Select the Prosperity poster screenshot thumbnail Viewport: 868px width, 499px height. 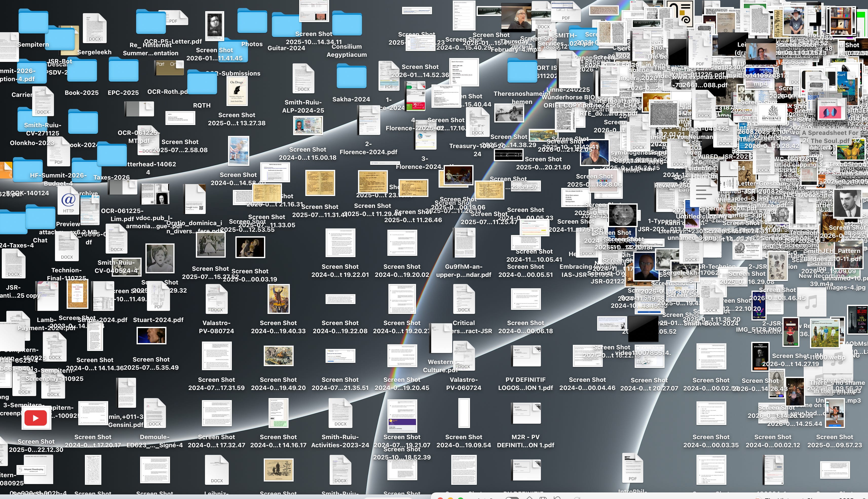[278, 299]
